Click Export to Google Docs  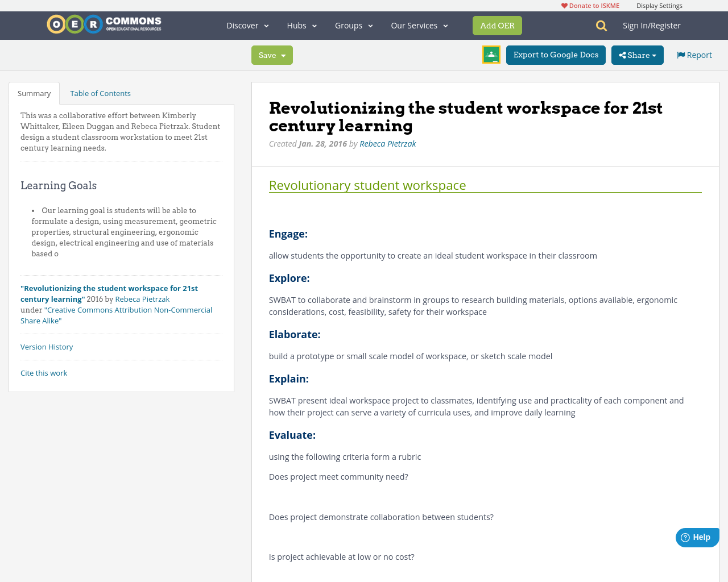(556, 55)
